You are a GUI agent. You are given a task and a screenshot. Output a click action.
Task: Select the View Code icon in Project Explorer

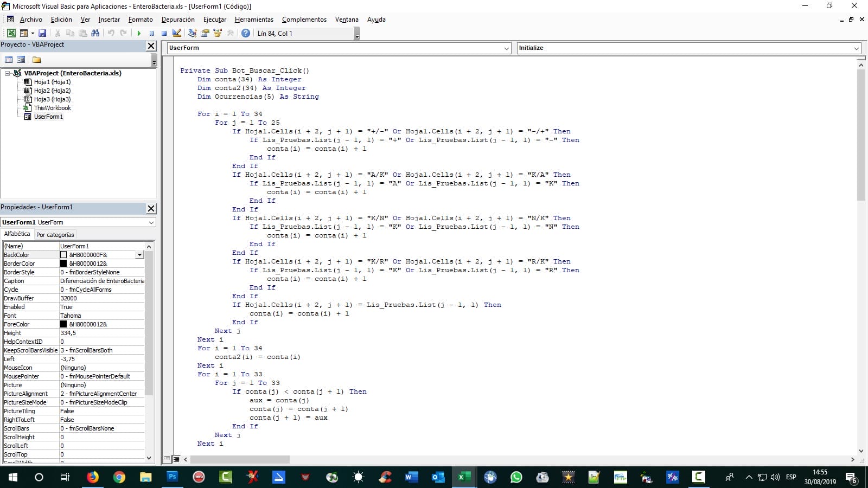[x=9, y=60]
